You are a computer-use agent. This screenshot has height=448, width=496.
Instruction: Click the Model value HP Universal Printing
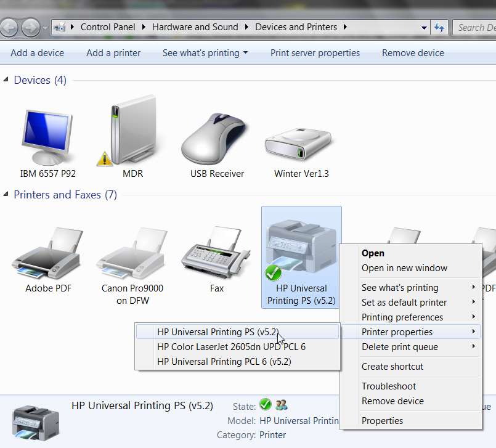tap(299, 420)
